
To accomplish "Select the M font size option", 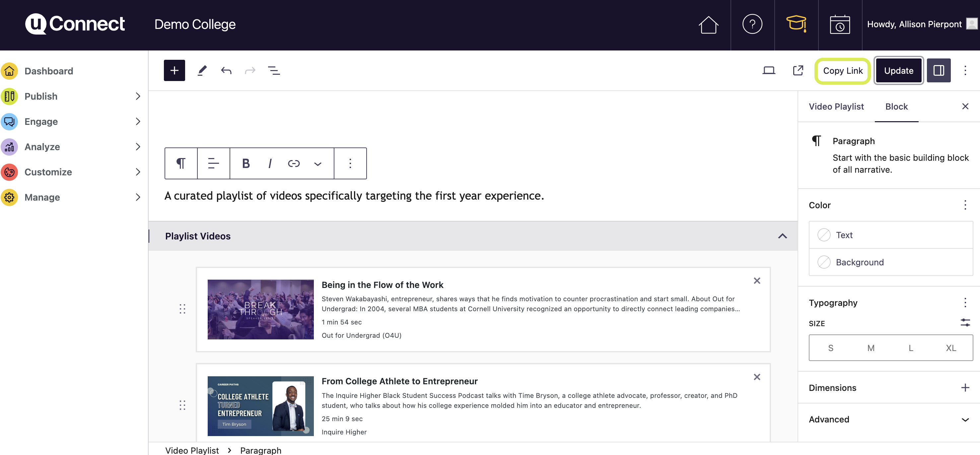I will coord(871,348).
